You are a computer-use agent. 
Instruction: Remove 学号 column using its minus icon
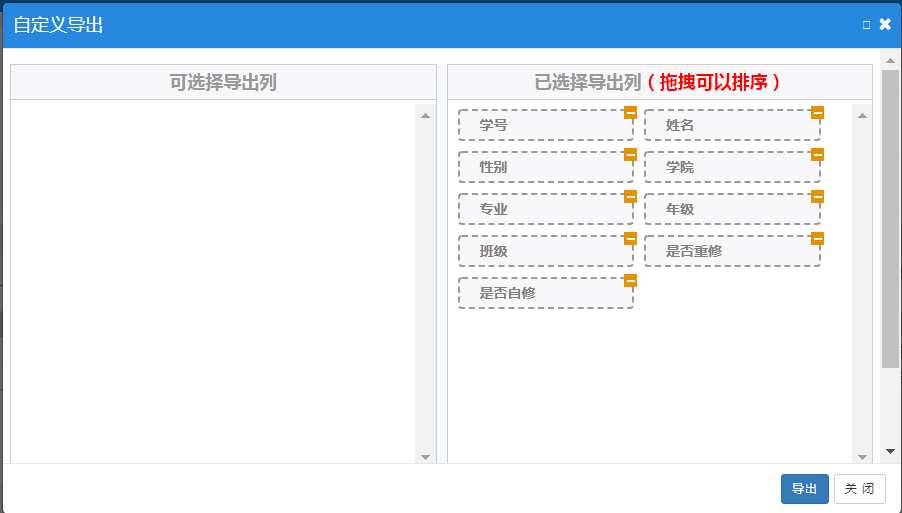(630, 113)
